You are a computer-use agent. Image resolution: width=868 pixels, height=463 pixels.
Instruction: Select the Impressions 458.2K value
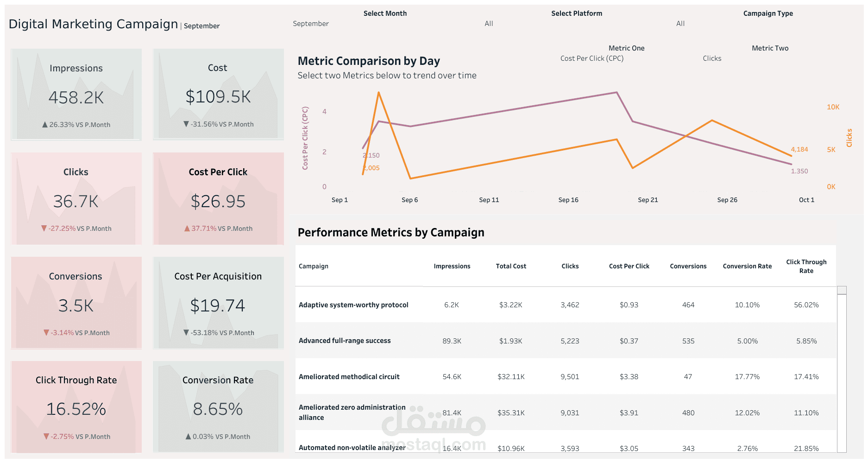pyautogui.click(x=76, y=98)
